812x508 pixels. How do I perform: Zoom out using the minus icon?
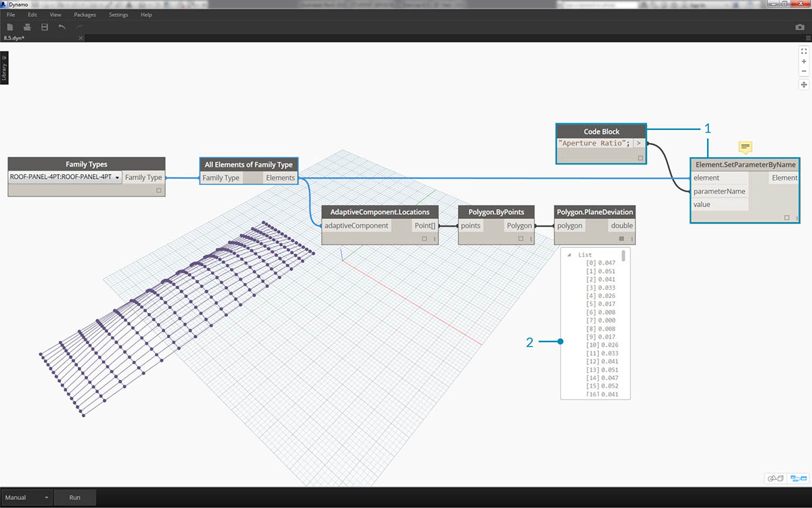(804, 71)
